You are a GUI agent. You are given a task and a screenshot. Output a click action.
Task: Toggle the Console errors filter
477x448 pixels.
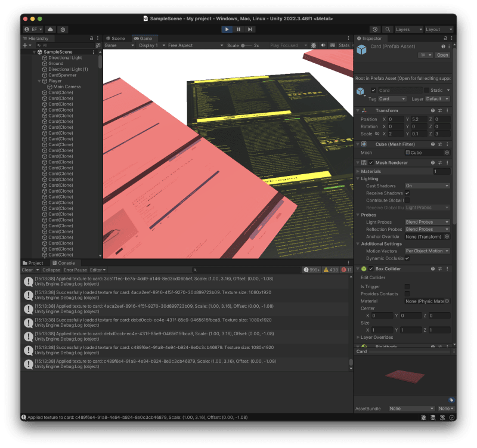pos(346,270)
